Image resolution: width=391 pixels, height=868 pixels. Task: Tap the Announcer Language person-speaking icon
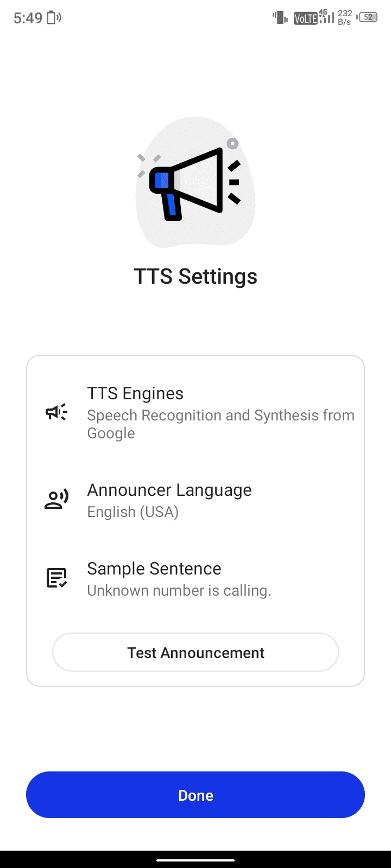pyautogui.click(x=56, y=499)
